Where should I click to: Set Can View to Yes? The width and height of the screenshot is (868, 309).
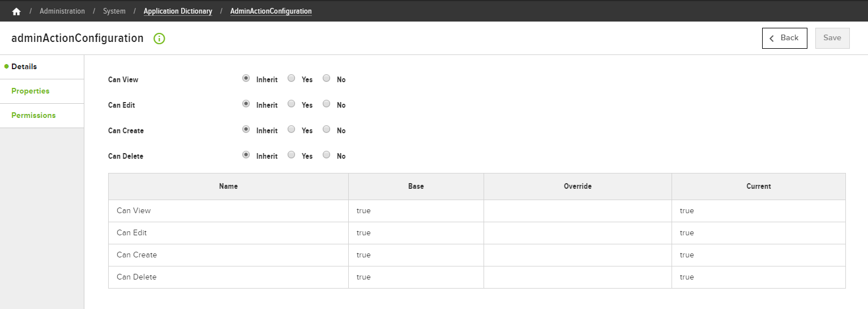click(x=291, y=79)
